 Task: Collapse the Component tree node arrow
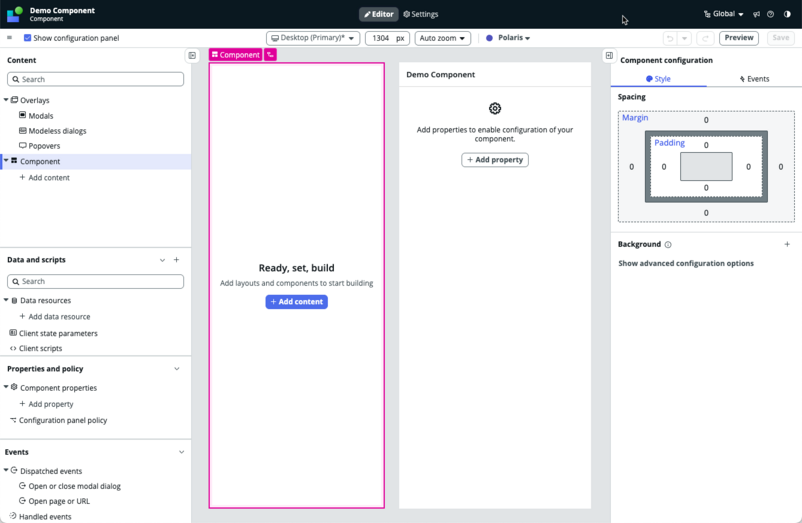(6, 161)
